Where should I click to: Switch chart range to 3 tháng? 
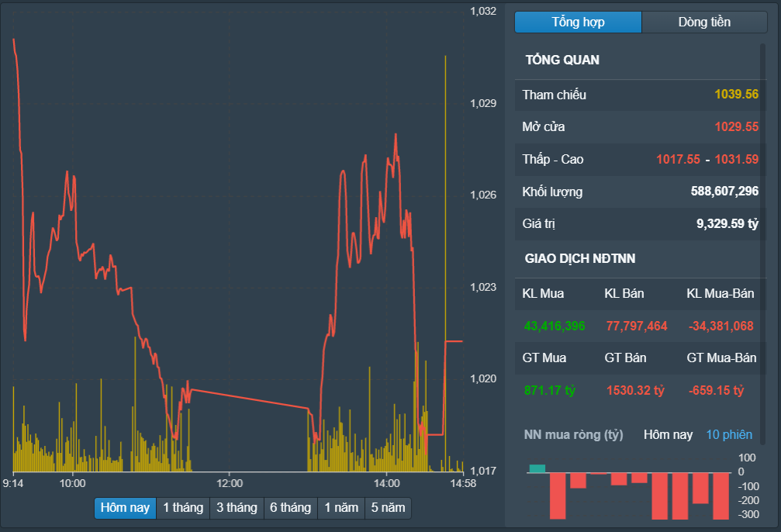237,508
